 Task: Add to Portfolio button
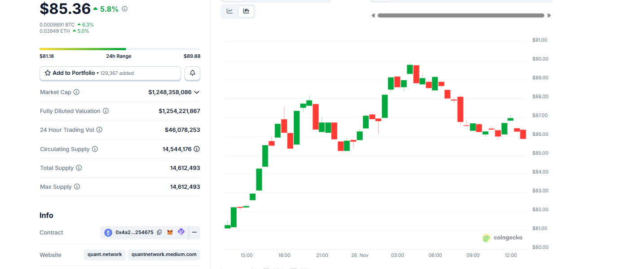(x=110, y=73)
